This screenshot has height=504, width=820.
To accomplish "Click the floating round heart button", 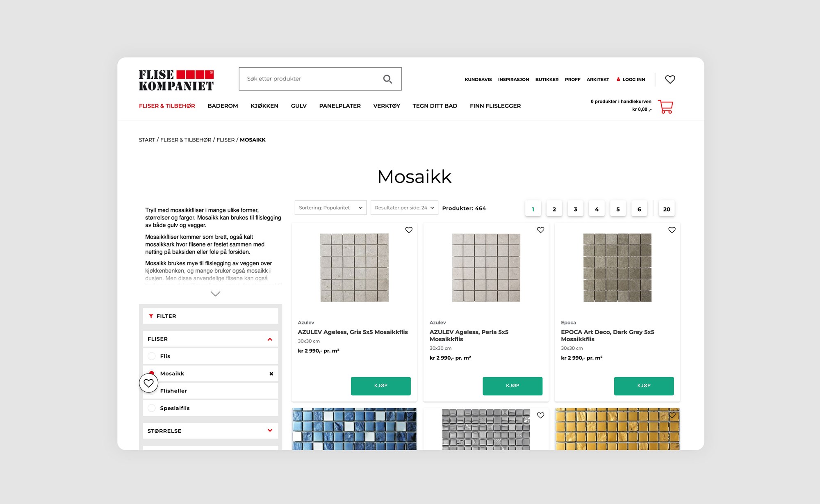I will pyautogui.click(x=148, y=383).
